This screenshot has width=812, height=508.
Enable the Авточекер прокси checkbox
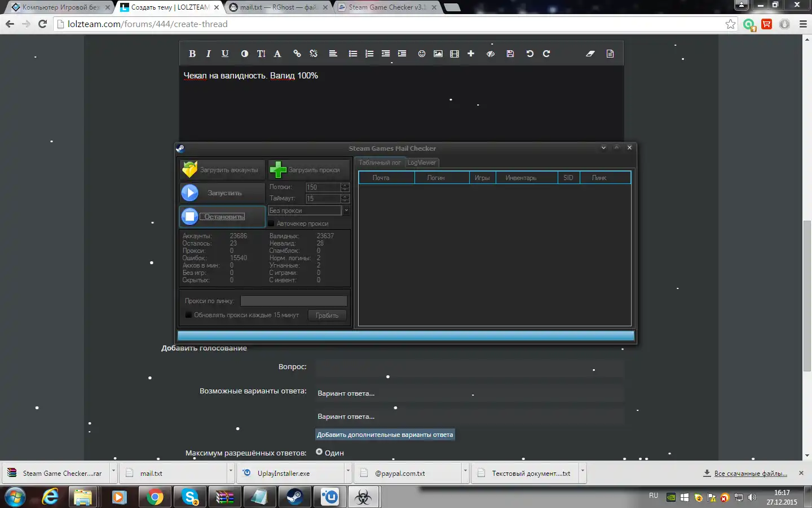(x=271, y=224)
